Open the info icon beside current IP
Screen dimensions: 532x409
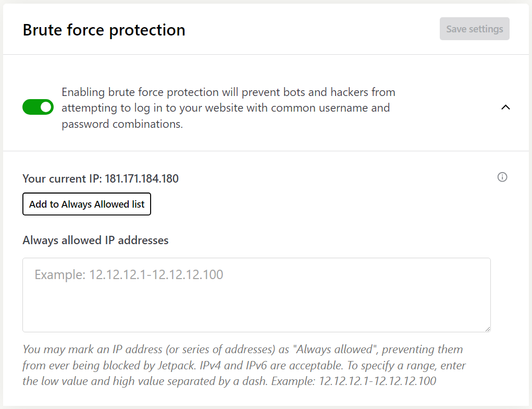click(502, 177)
